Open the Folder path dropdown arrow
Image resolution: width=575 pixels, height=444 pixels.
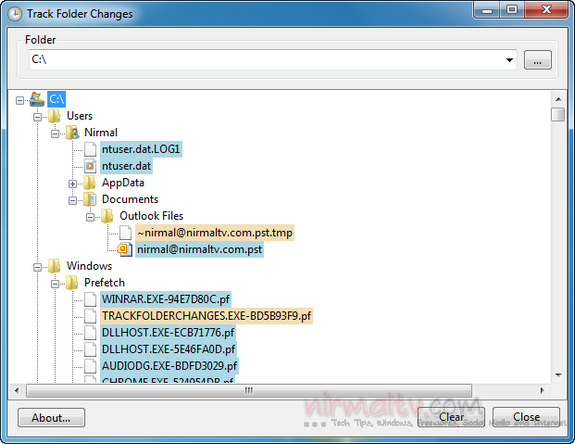click(509, 60)
